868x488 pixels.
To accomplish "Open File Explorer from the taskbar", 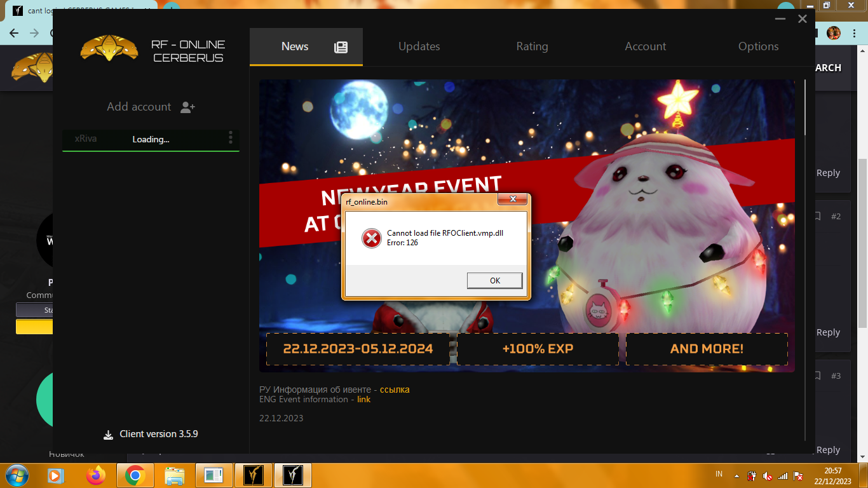I will 175,475.
